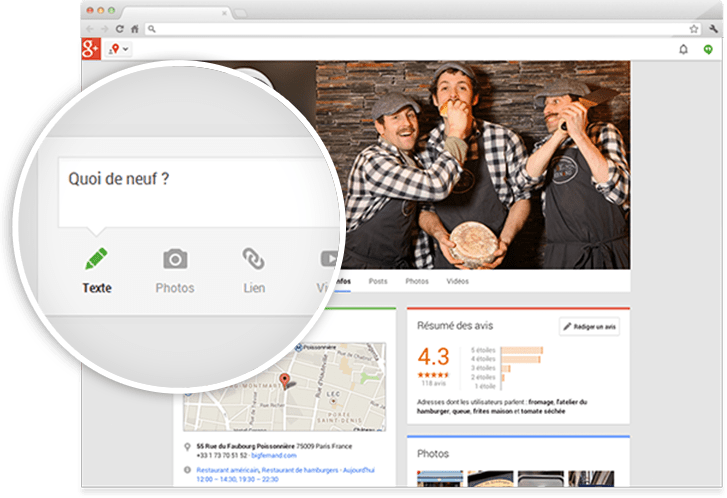Select the Texte pencil icon
This screenshot has width=727, height=498.
pyautogui.click(x=97, y=259)
